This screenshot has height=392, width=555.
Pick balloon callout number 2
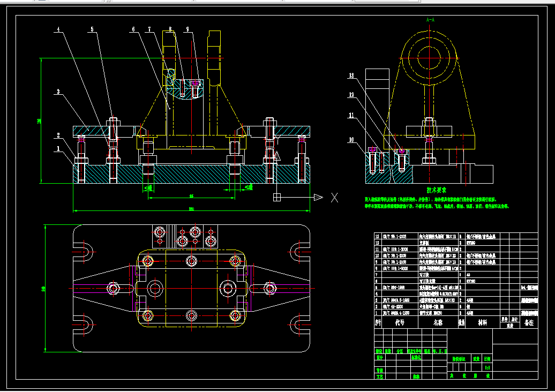click(58, 135)
